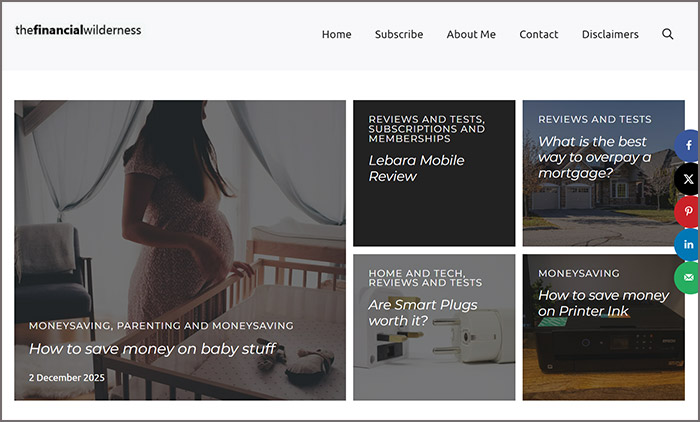Click thefinancialwilderness site logo
The image size is (700, 422).
pos(78,30)
